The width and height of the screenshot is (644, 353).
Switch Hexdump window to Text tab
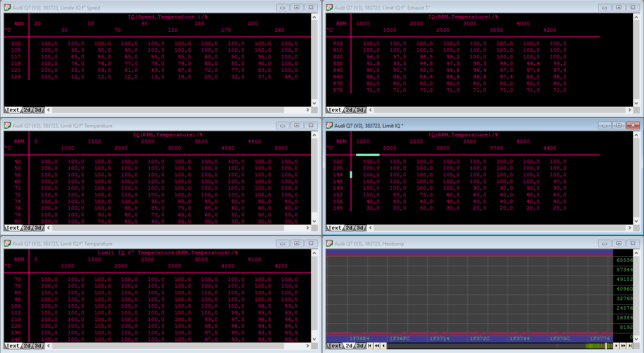[335, 346]
